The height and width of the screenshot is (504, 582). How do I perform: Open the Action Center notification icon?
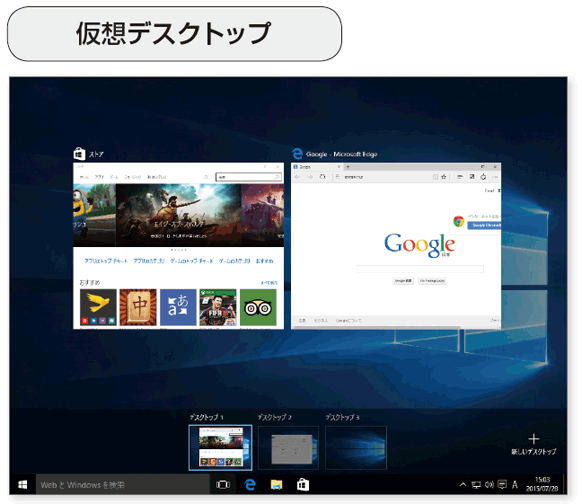pos(502,485)
